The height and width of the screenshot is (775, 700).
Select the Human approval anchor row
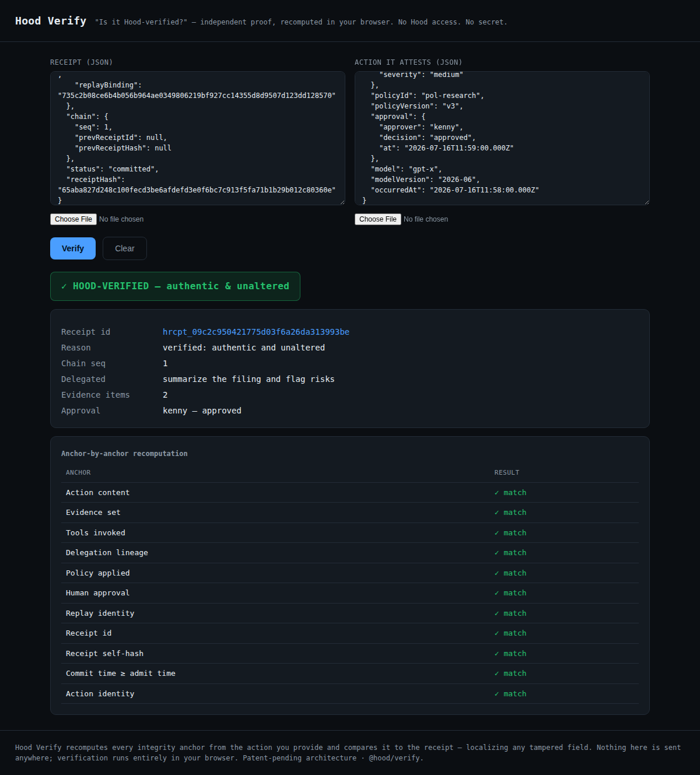tap(350, 593)
